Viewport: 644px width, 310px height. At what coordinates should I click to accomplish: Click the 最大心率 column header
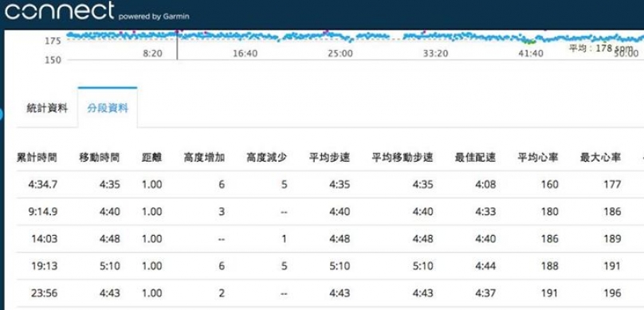(x=601, y=157)
